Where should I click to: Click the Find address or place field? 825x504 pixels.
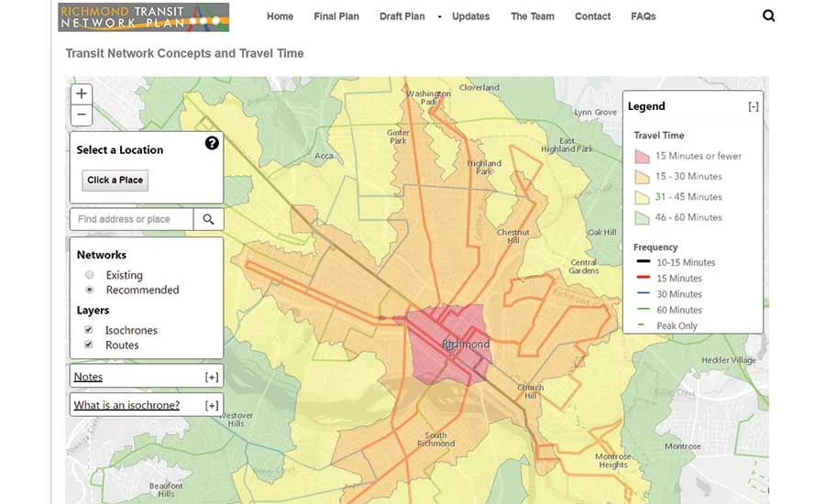pos(131,219)
